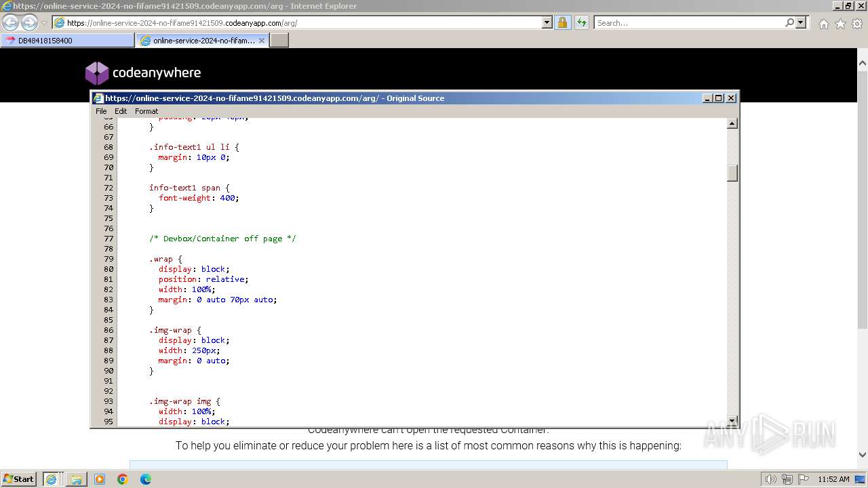
Task: Minimize the Original Source window
Action: (x=708, y=98)
